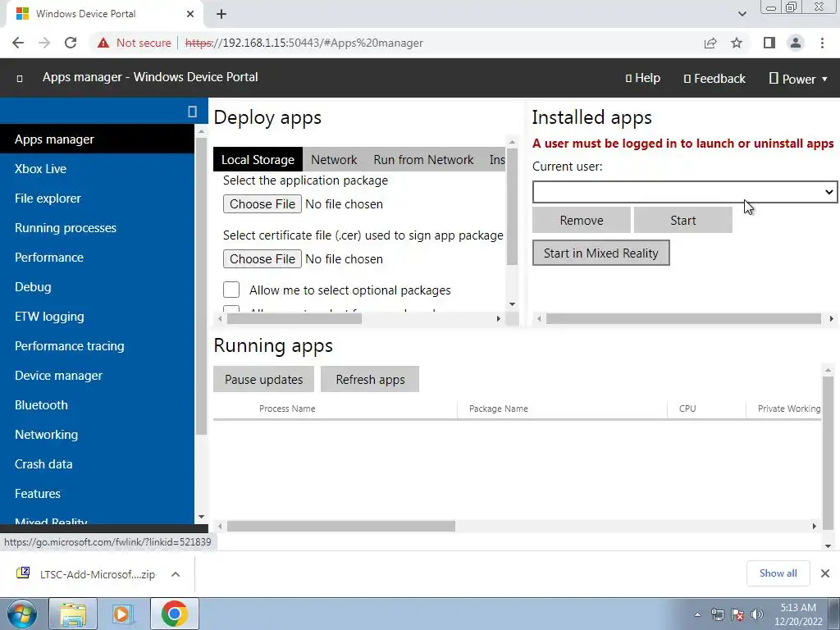Click the browser back arrow
Screen dimensions: 840x630
tap(18, 43)
